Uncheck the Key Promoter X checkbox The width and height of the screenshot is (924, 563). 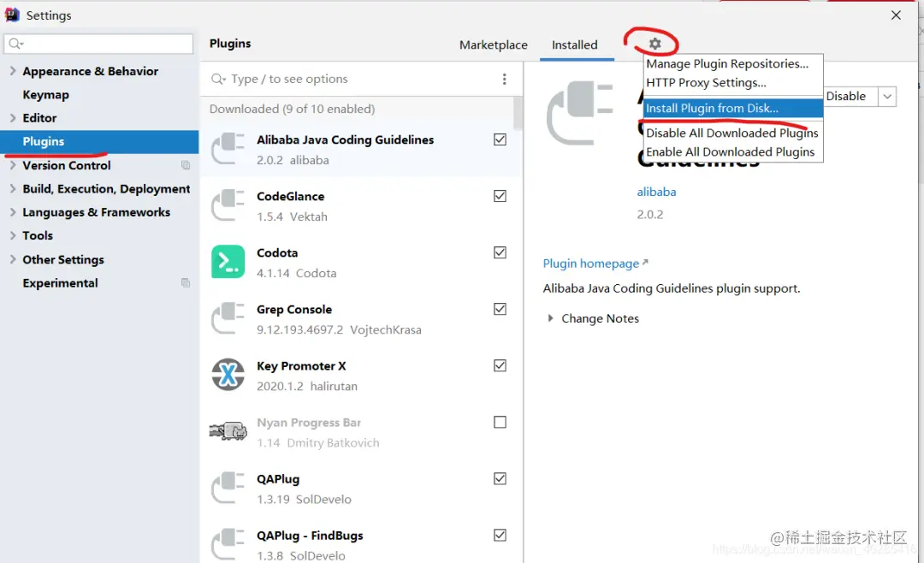[500, 365]
